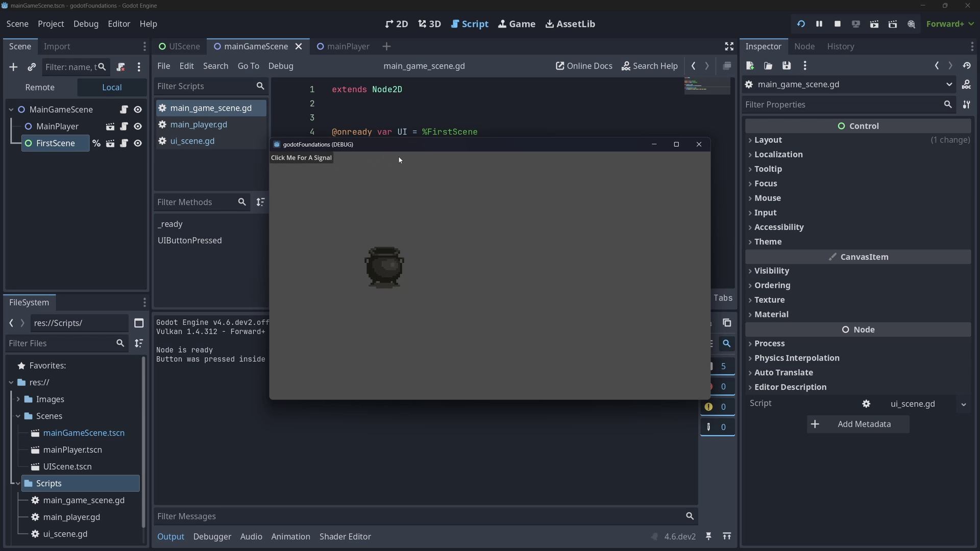Image resolution: width=980 pixels, height=551 pixels.
Task: Copy output log with clipboard icon
Action: tap(727, 322)
